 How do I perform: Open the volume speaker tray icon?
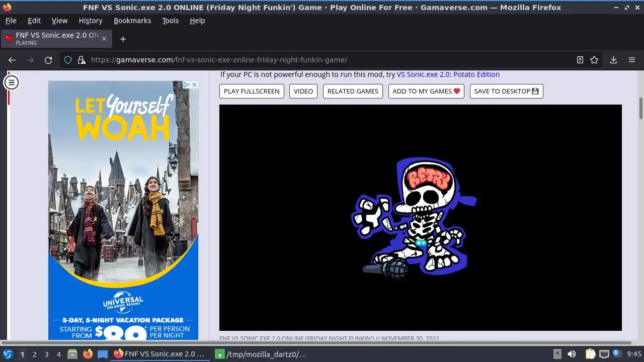572,354
